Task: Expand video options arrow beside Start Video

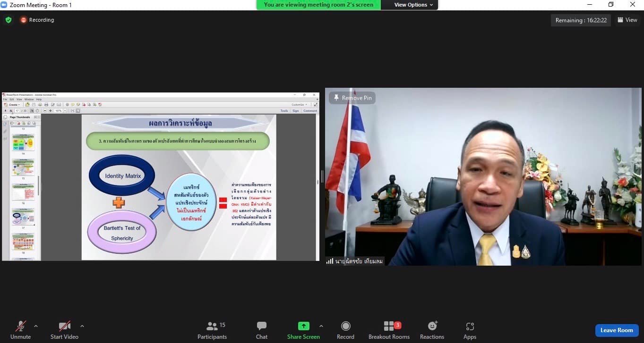Action: (82, 326)
